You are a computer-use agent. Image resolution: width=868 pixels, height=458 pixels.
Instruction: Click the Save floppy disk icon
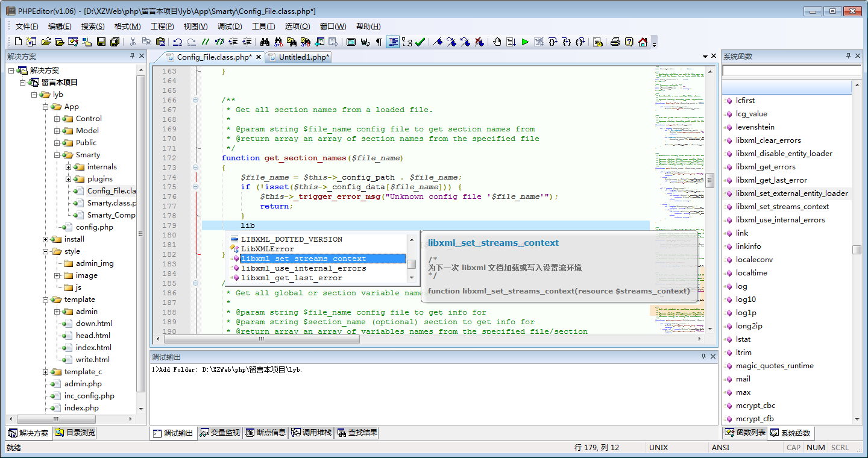point(101,42)
